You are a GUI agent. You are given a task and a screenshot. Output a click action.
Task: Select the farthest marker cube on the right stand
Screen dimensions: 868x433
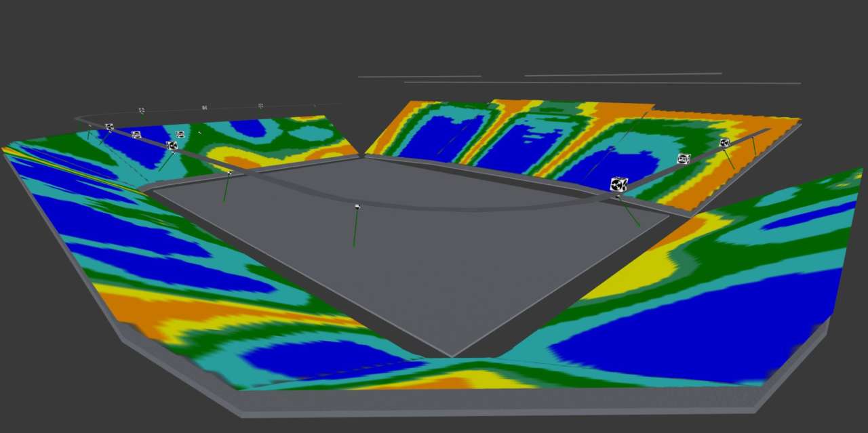724,142
